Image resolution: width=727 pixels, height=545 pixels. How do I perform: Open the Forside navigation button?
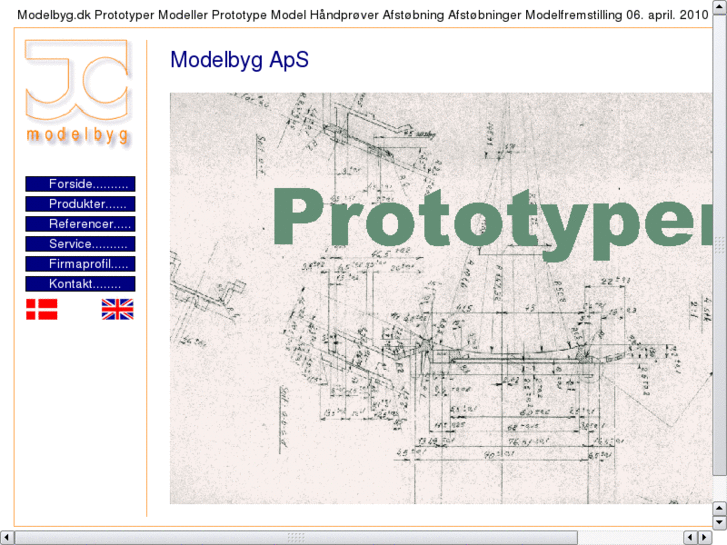click(x=80, y=184)
